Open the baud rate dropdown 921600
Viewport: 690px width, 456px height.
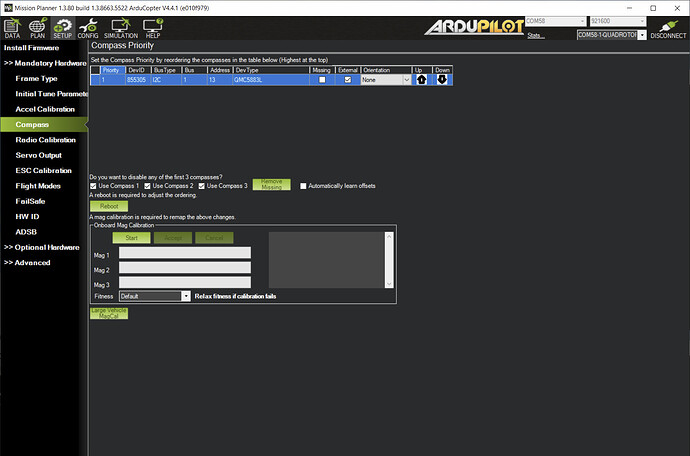pyautogui.click(x=618, y=21)
